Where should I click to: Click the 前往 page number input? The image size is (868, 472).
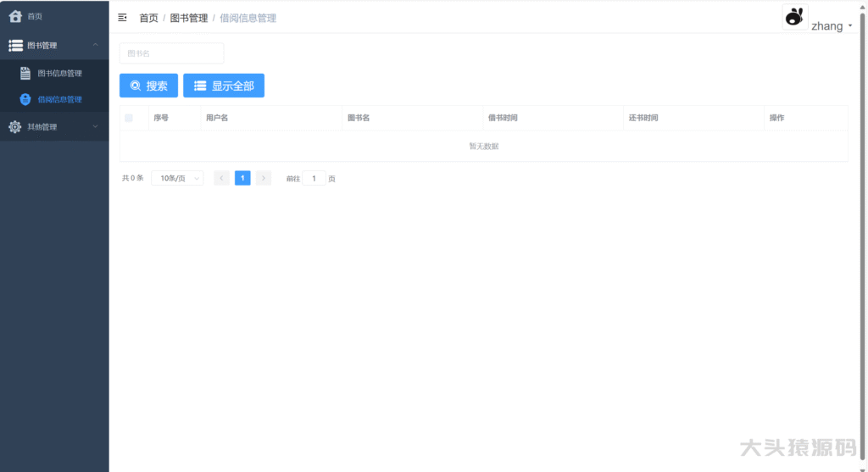pos(314,178)
